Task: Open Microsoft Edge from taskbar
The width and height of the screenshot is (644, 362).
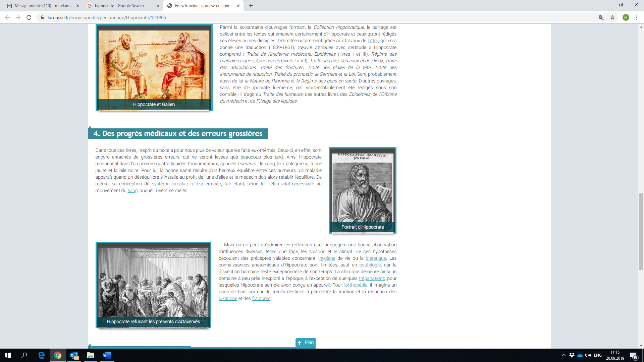Action: point(41,355)
